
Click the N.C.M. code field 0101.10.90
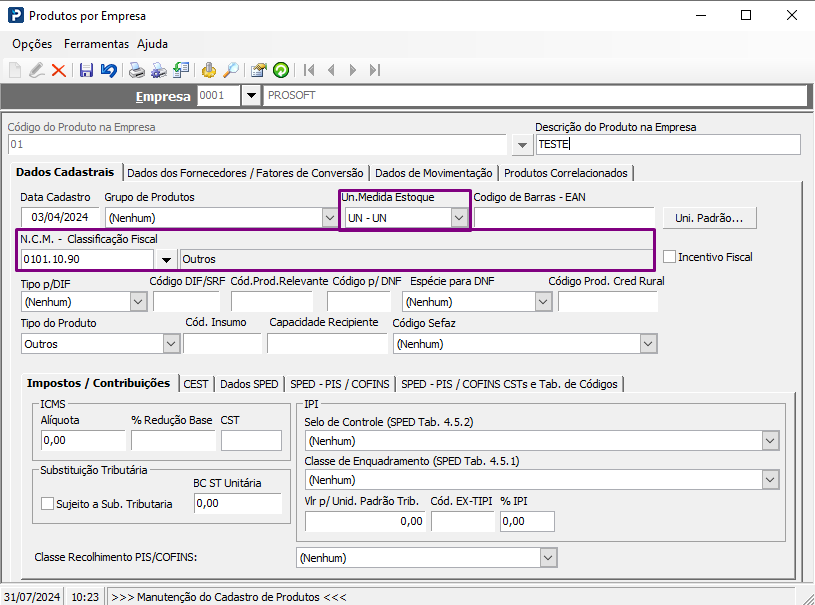click(87, 259)
